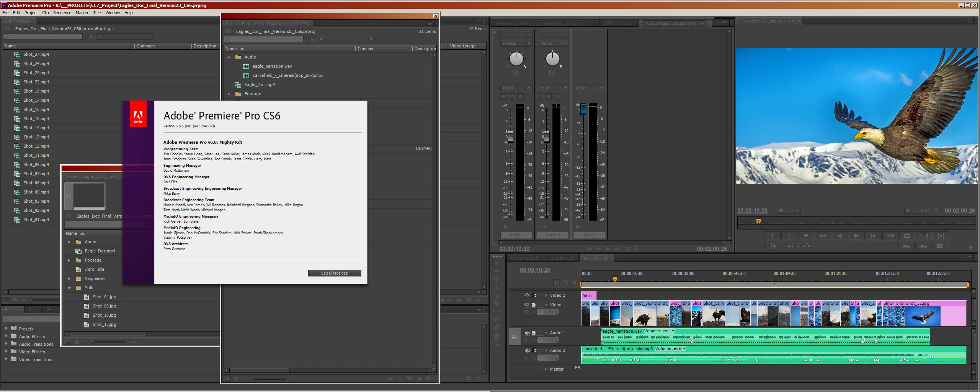Viewport: 980px width, 392px height.
Task: Play the sequence in Program monitor
Action: tap(856, 236)
